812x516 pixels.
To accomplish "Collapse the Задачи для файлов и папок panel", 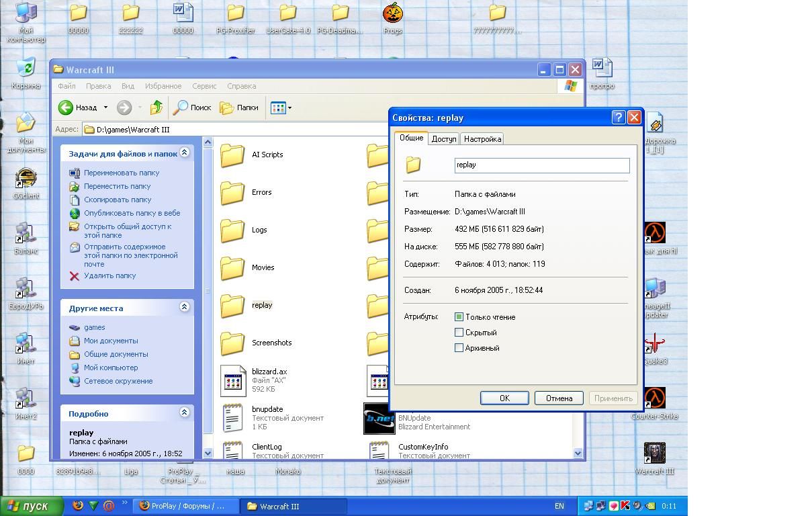I will click(184, 153).
